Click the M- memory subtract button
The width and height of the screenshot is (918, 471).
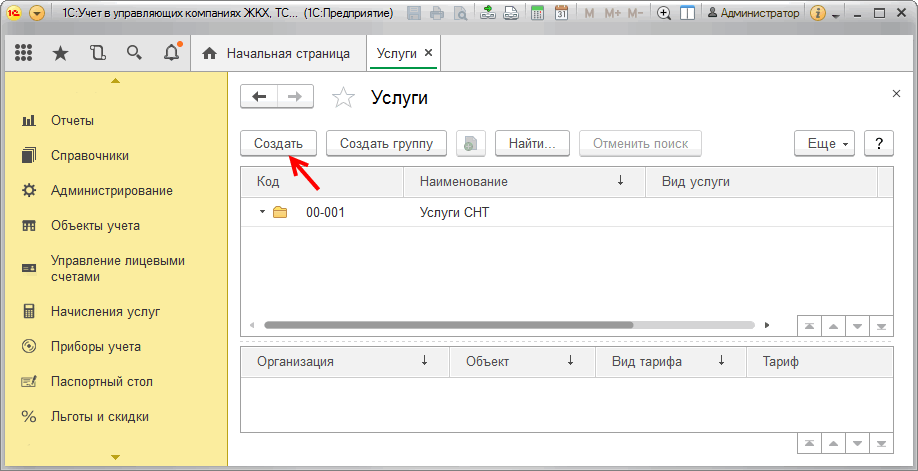tap(636, 13)
